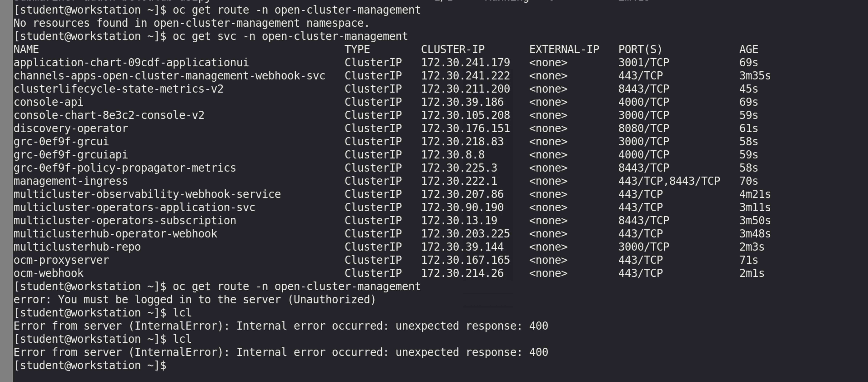
Task: Click the 443/TCP,8443/TCP port entry
Action: click(669, 181)
